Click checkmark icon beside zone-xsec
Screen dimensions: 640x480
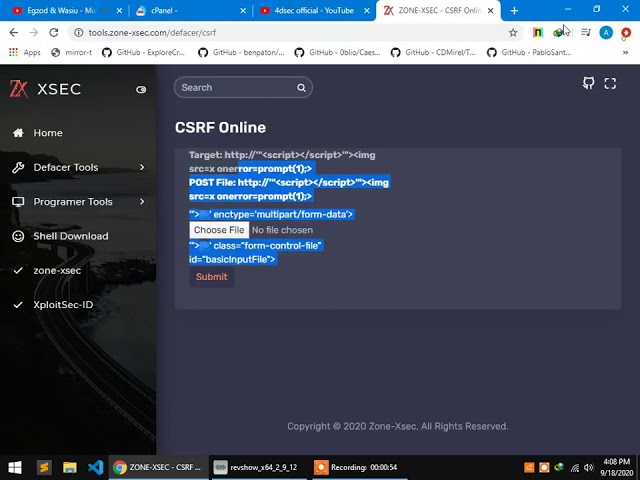[18, 270]
